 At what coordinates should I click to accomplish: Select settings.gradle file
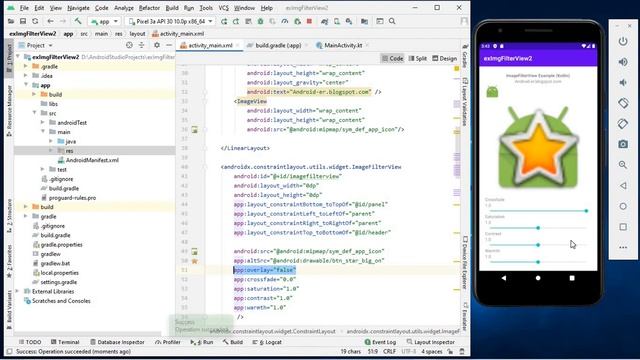[x=58, y=282]
